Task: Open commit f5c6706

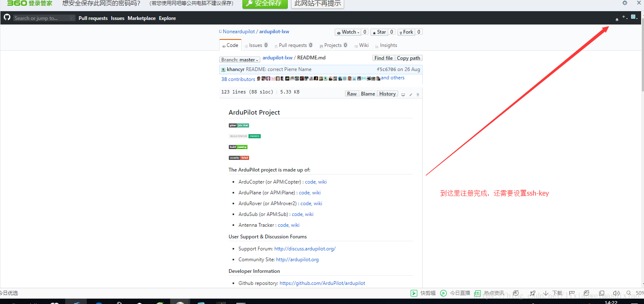Action: [x=386, y=69]
